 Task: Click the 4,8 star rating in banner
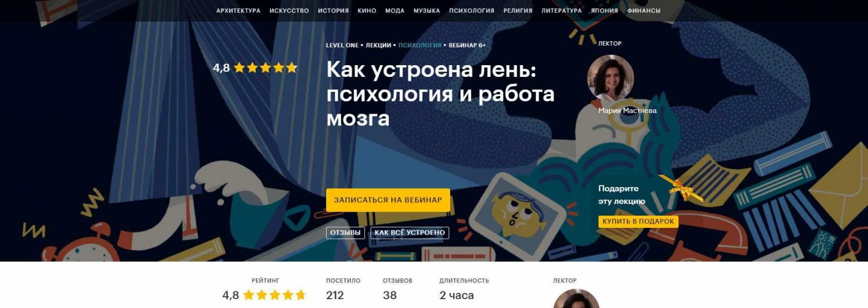pos(255,68)
